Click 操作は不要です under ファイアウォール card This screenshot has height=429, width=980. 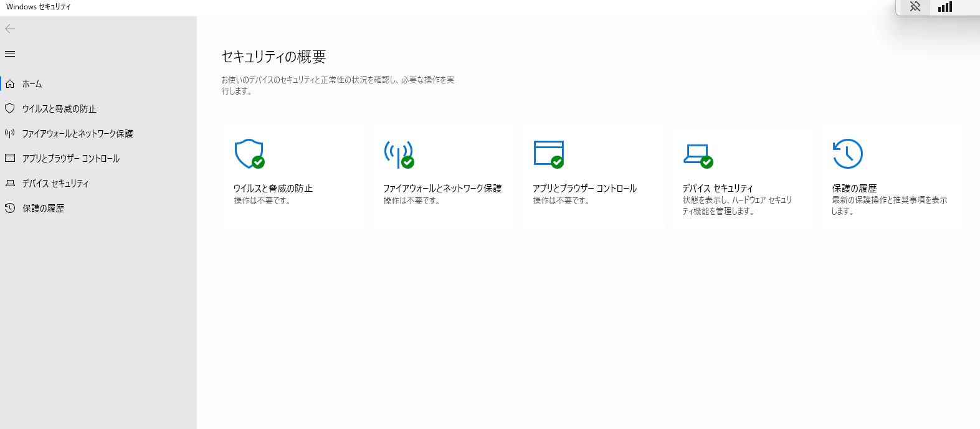point(411,200)
